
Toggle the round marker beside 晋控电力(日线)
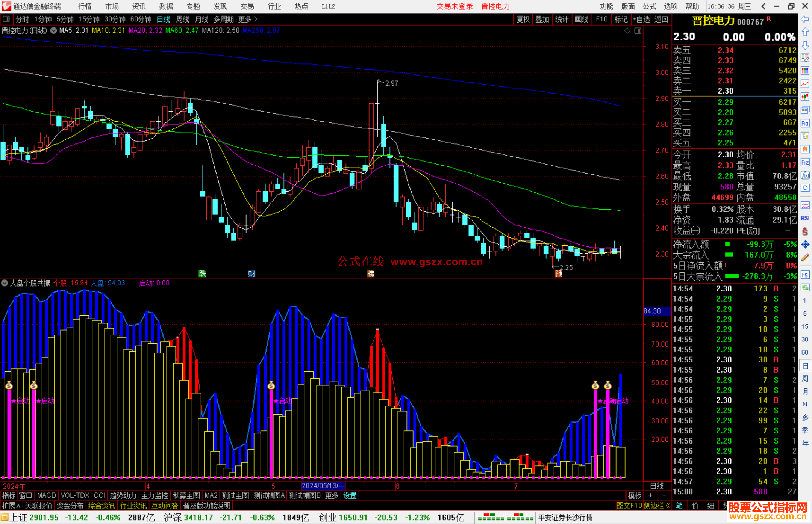pos(54,30)
